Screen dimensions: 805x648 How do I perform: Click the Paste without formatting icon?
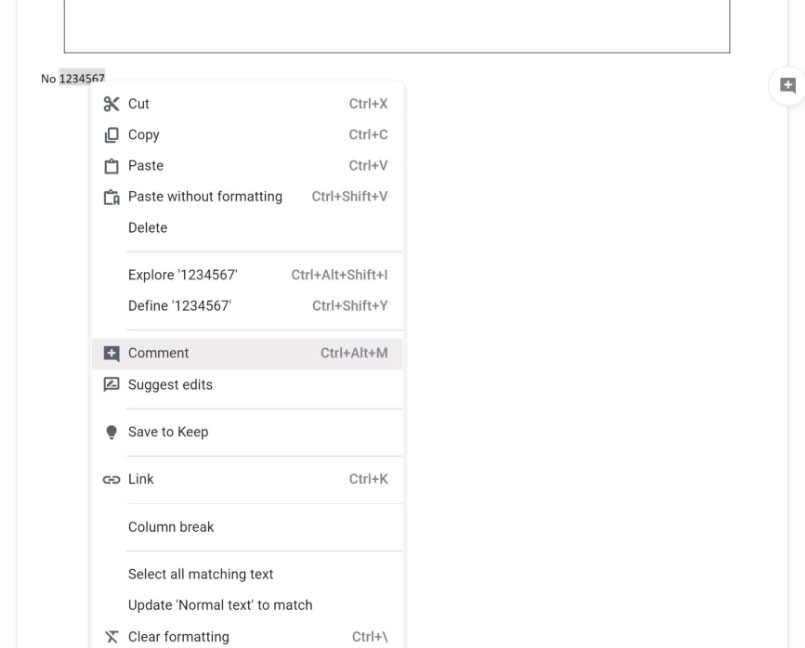tap(111, 197)
